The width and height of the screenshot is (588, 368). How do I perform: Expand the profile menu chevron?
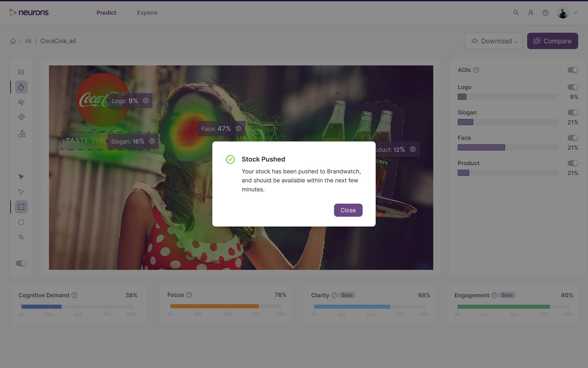[576, 13]
